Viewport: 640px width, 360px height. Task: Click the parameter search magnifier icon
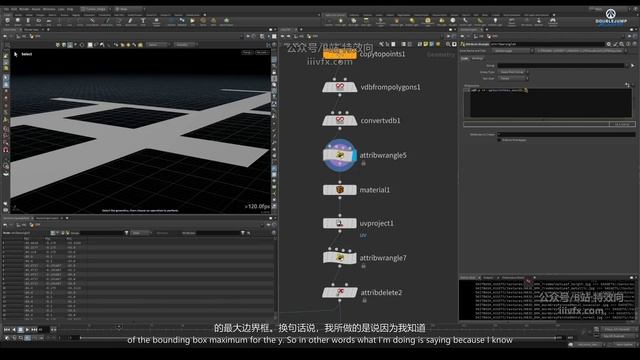622,44
